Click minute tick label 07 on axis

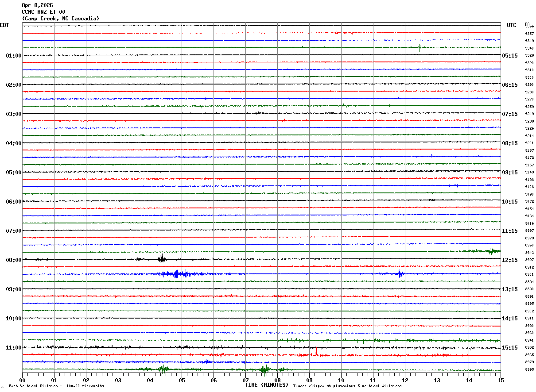click(x=245, y=380)
